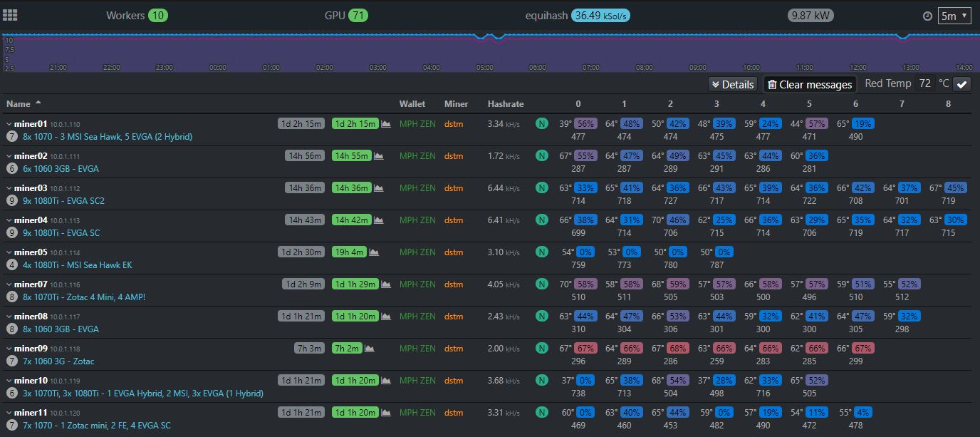Click the dstm miner link for miner08
This screenshot has height=437, width=980.
pos(454,317)
